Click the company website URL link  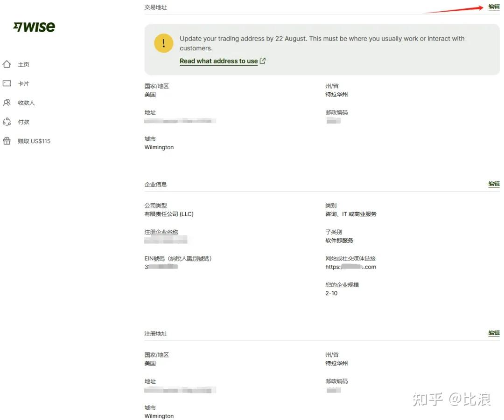[351, 267]
